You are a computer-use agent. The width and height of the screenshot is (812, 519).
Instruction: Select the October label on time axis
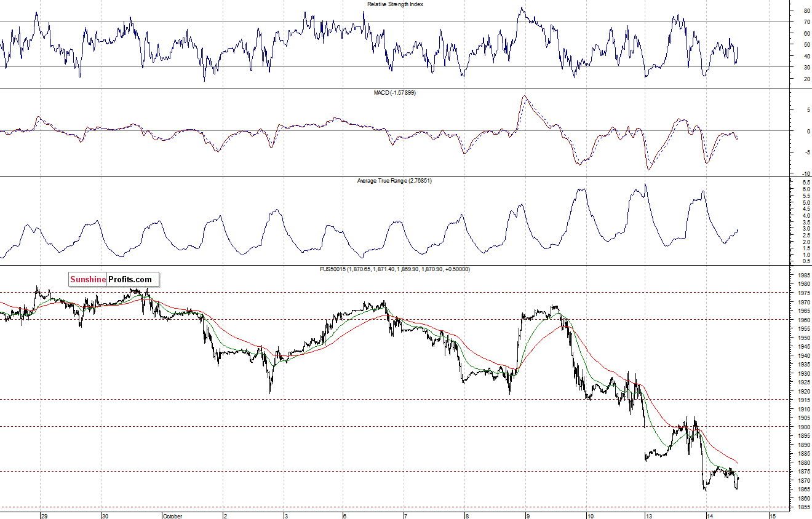click(x=173, y=515)
